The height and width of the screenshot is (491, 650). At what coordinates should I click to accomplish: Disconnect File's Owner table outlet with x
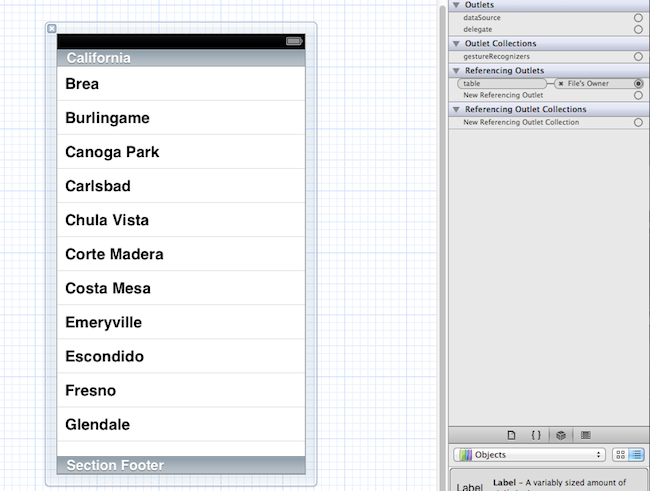tap(560, 84)
